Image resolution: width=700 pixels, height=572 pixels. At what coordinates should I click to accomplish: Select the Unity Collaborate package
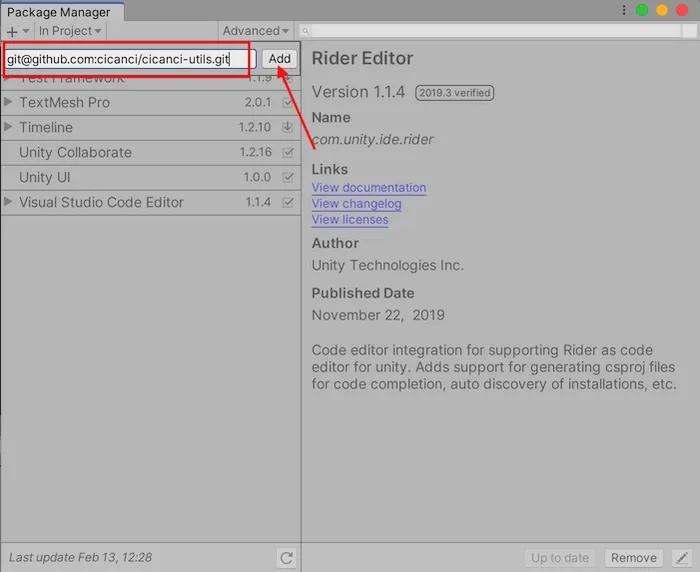pos(151,153)
